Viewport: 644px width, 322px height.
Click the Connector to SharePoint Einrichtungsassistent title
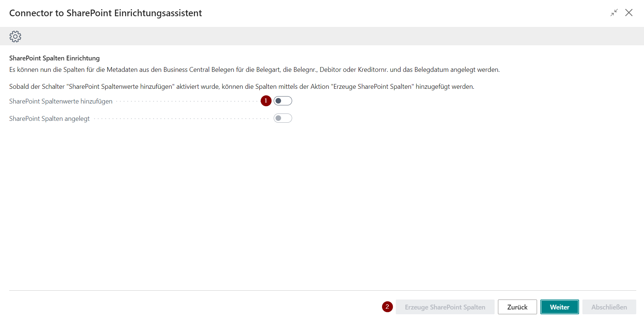(105, 13)
